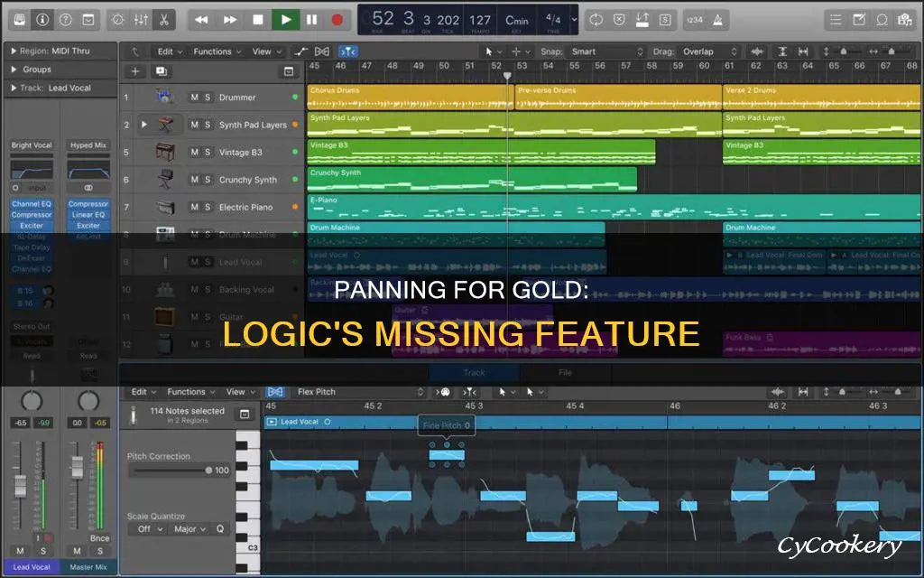Screen dimensions: 924x578
Task: Open the tracks area Command-click tool menu
Action: [x=521, y=51]
